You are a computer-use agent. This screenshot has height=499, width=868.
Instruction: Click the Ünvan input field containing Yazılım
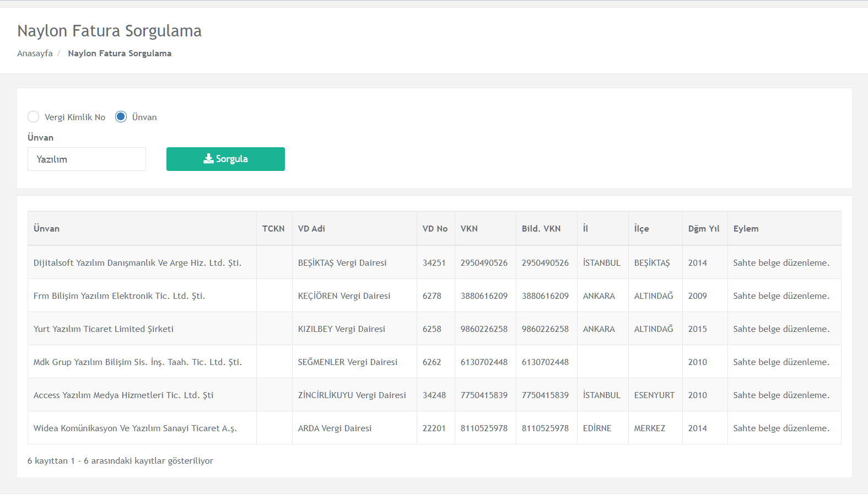(x=87, y=159)
